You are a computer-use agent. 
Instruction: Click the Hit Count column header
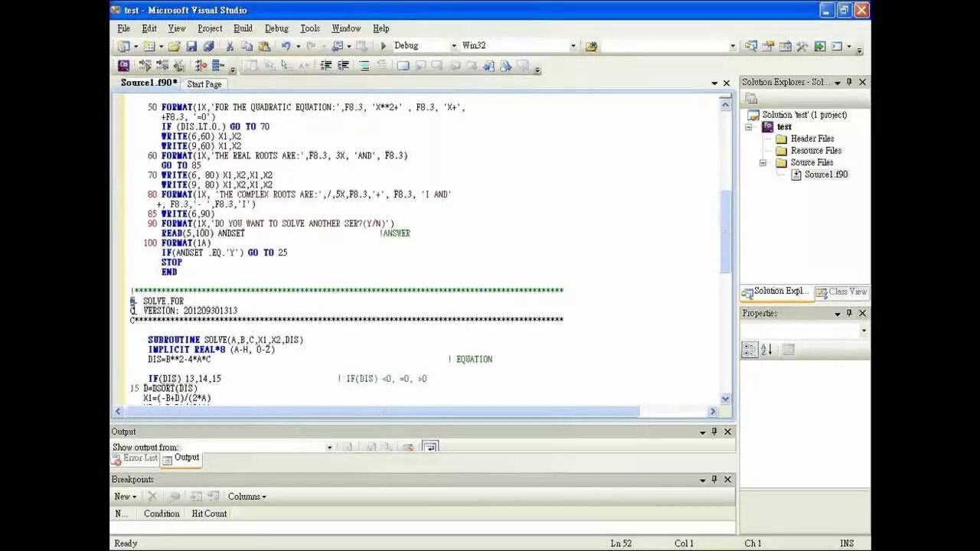(209, 514)
